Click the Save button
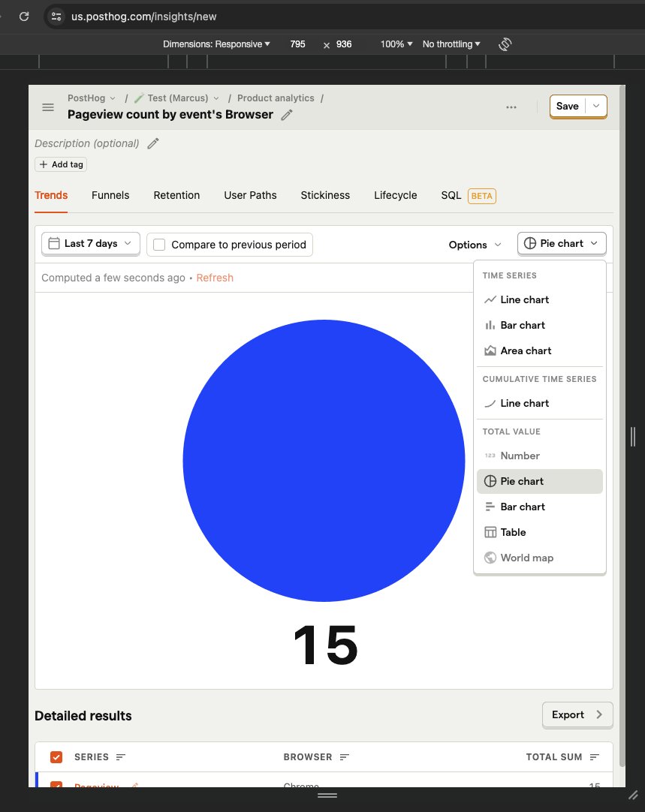The height and width of the screenshot is (812, 645). coord(568,106)
